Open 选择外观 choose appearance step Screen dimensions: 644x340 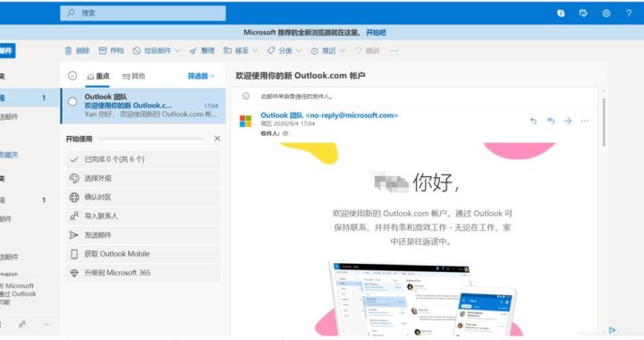click(143, 178)
